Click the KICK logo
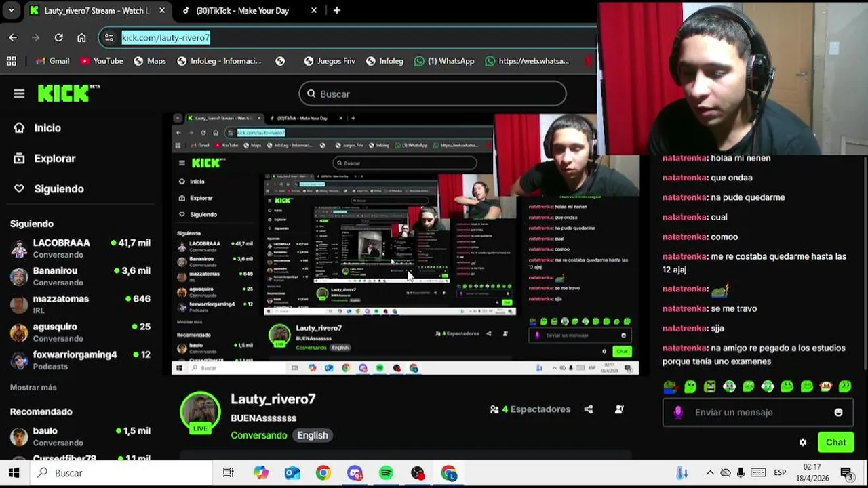The image size is (868, 488). tap(68, 94)
